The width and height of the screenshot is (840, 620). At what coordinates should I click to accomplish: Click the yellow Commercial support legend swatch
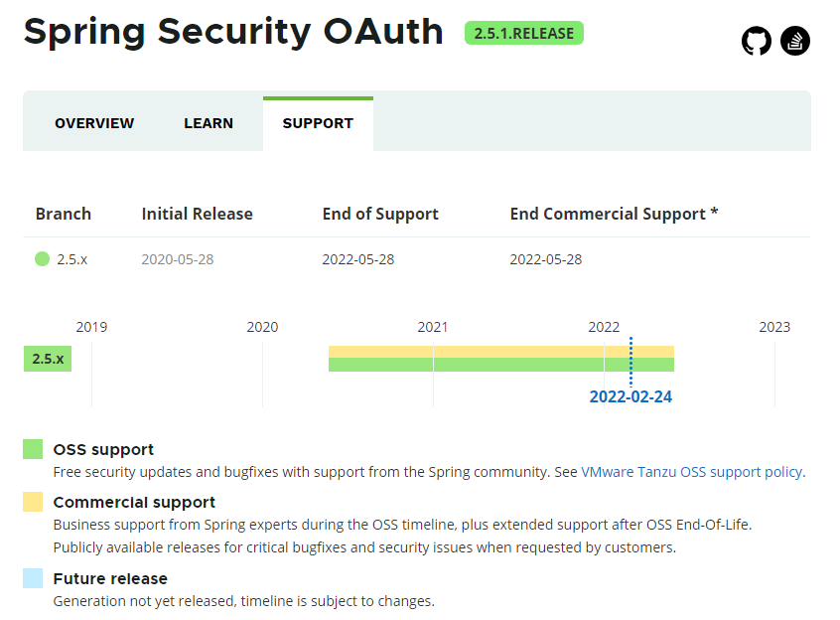tap(33, 502)
